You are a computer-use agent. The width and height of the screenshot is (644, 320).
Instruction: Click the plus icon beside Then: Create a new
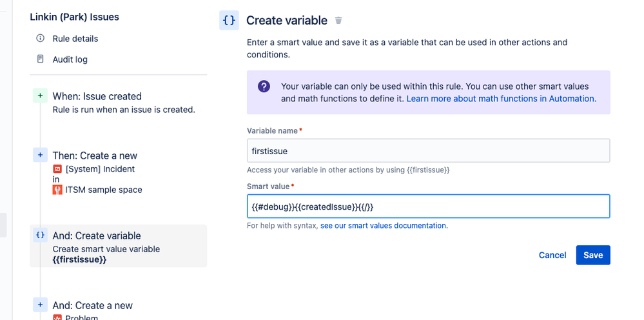(40, 155)
